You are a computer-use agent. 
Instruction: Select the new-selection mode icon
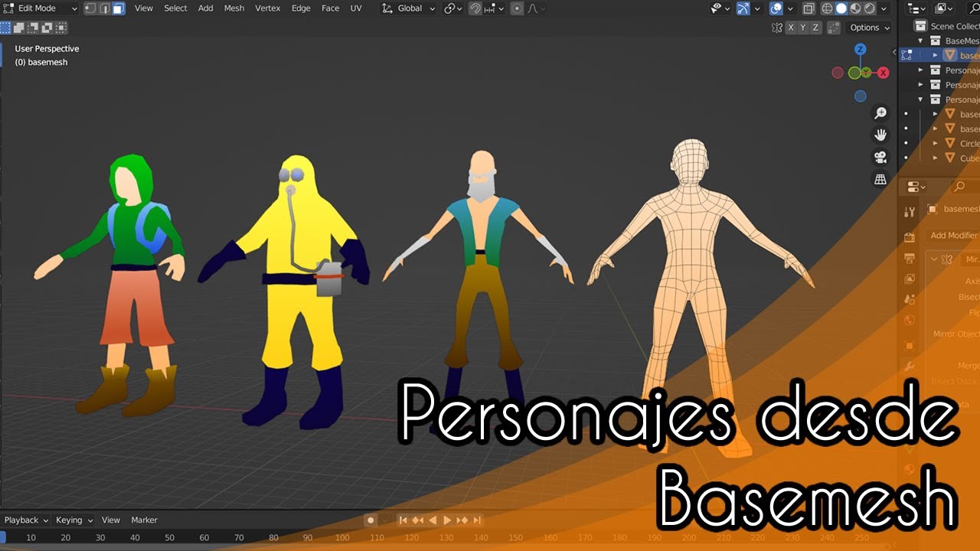pos(5,28)
